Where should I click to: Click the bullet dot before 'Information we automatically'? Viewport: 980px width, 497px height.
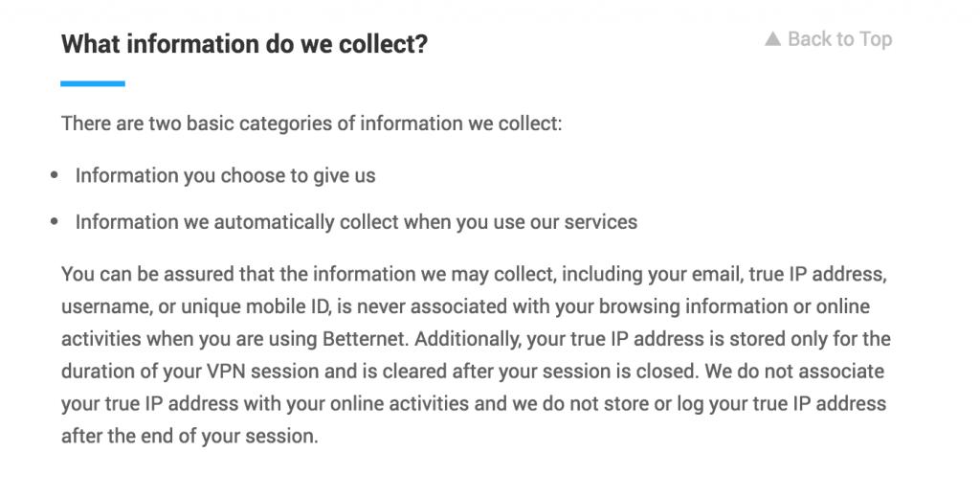click(x=55, y=221)
